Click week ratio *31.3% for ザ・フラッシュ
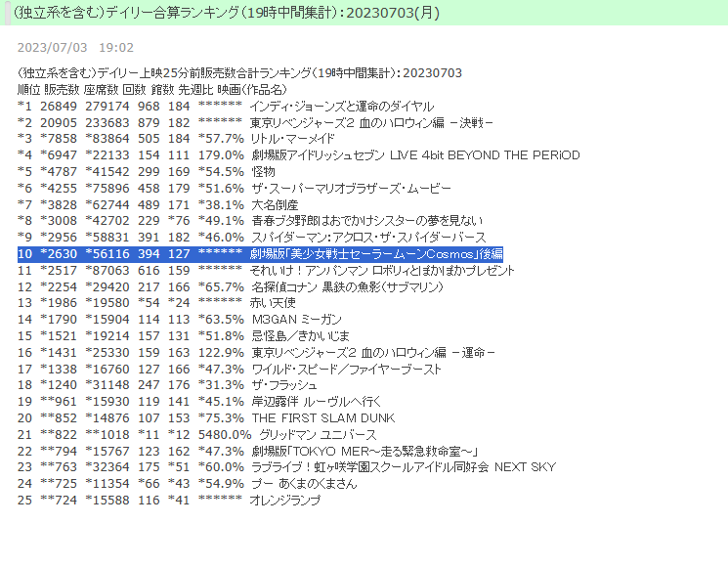This screenshot has width=728, height=568. (x=221, y=385)
